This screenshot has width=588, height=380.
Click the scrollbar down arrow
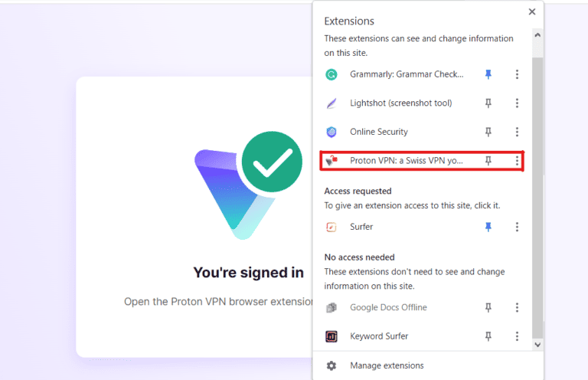pyautogui.click(x=537, y=345)
